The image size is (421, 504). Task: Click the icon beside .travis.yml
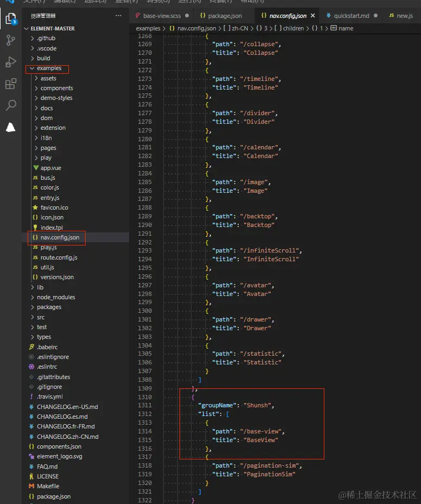pyautogui.click(x=31, y=396)
